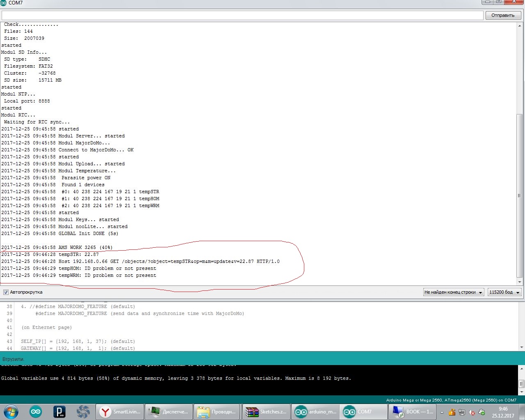Viewport: 525px width, 420px height.
Task: Open the Проводник explorer taskbar window
Action: coord(217,411)
